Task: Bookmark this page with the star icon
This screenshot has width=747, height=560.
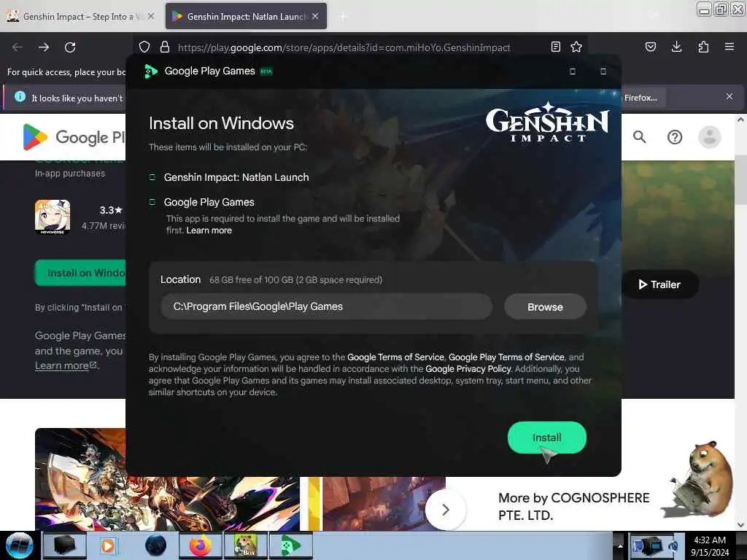Action: coord(576,47)
